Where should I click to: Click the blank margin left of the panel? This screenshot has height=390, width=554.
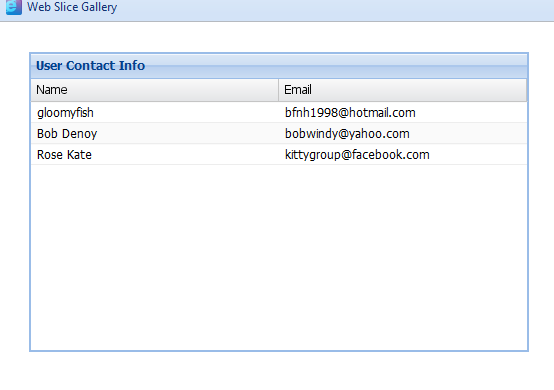(x=14, y=201)
